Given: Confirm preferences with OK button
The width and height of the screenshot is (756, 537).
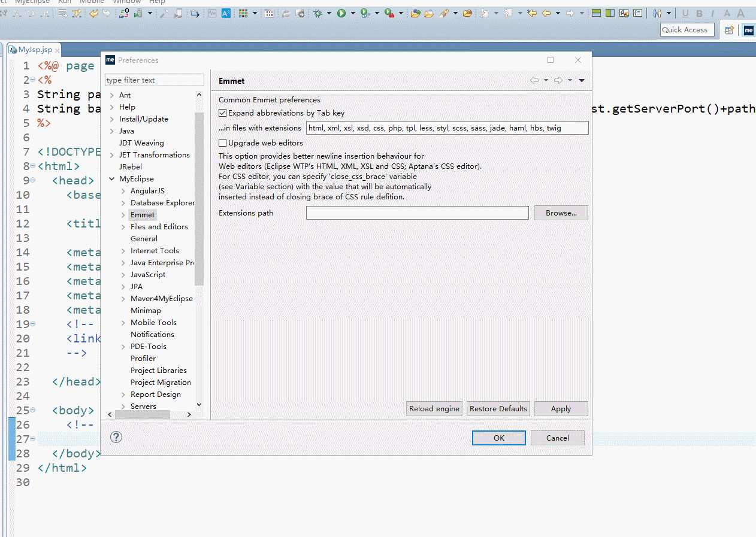Looking at the screenshot, I should [499, 438].
